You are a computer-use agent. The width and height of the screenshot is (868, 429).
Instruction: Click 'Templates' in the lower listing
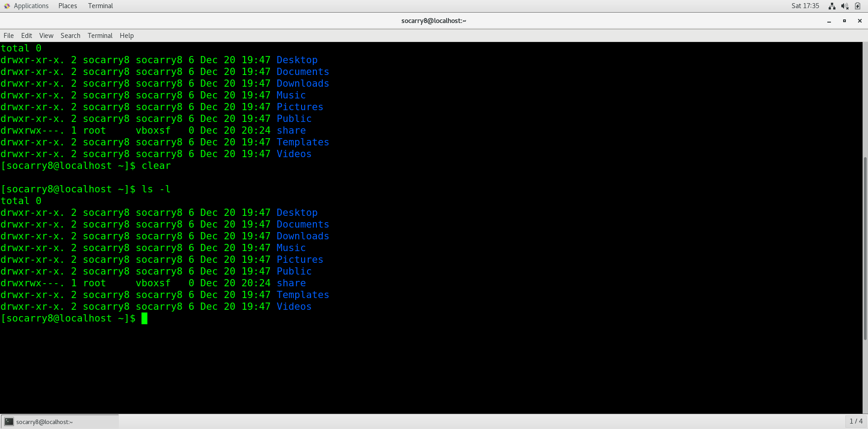(x=303, y=295)
